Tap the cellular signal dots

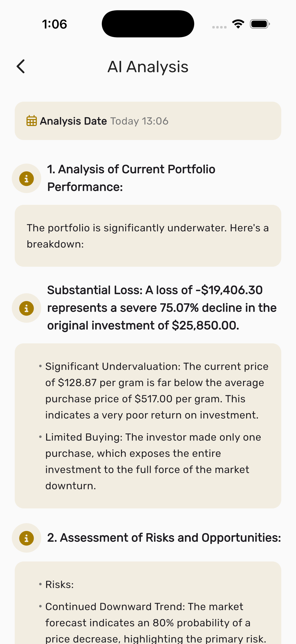pos(219,27)
